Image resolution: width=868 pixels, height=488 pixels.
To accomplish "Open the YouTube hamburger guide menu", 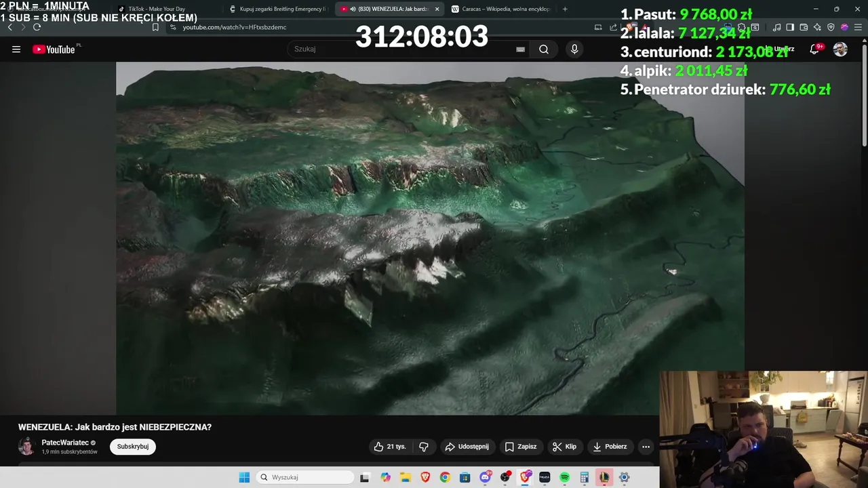I will click(x=16, y=49).
